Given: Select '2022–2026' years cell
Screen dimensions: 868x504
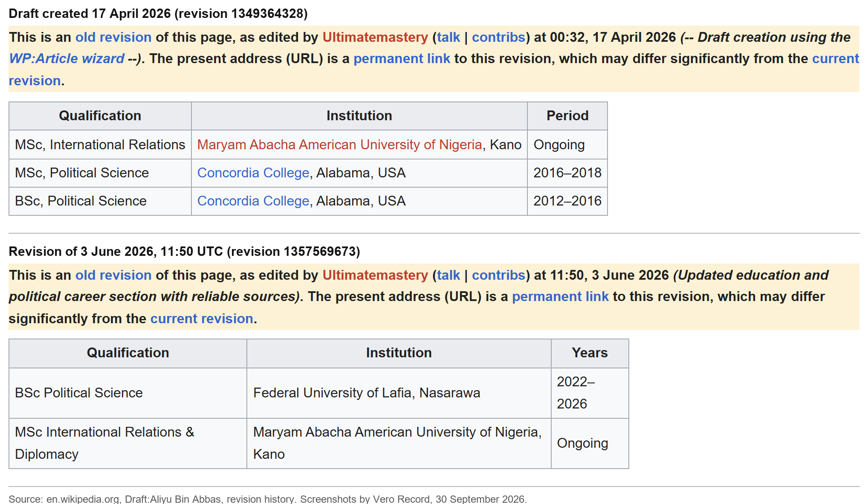Looking at the screenshot, I should 590,393.
